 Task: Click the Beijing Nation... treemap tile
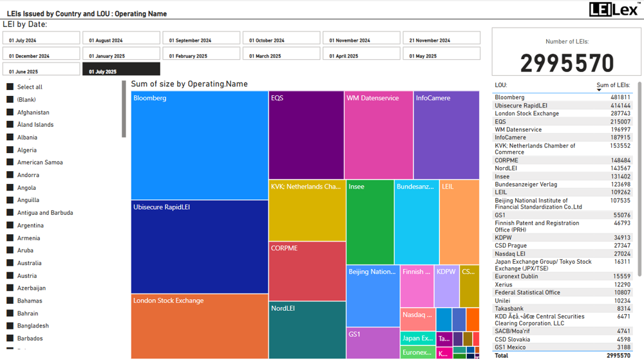click(373, 296)
